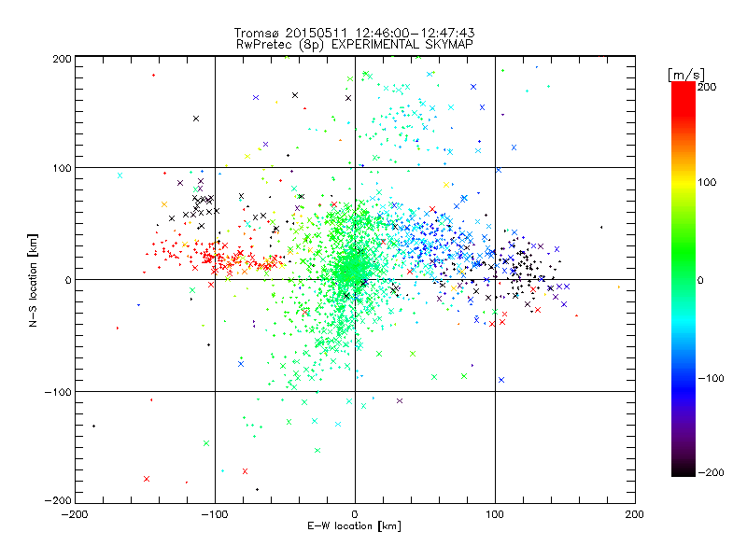The image size is (747, 560).
Task: Click the x-axis tick label '-200'
Action: tap(75, 514)
